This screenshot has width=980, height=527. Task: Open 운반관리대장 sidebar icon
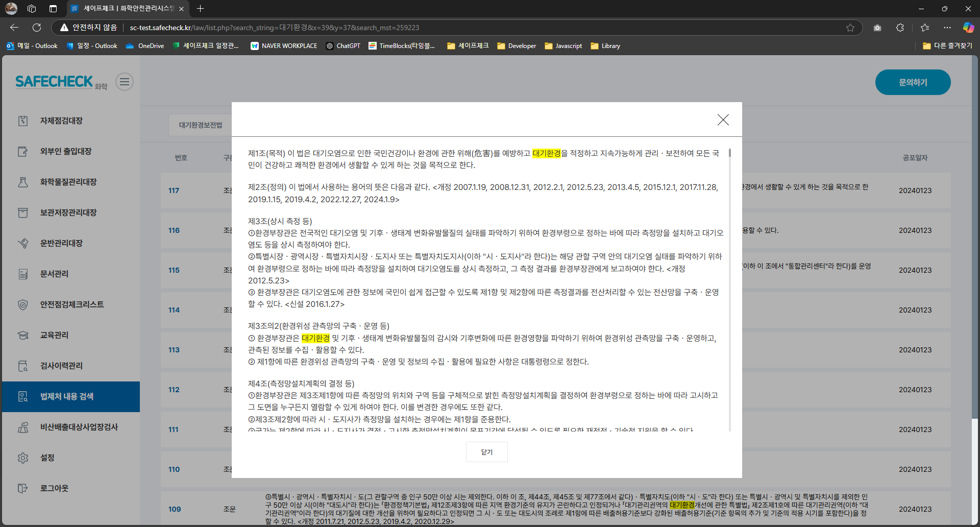[x=23, y=243]
